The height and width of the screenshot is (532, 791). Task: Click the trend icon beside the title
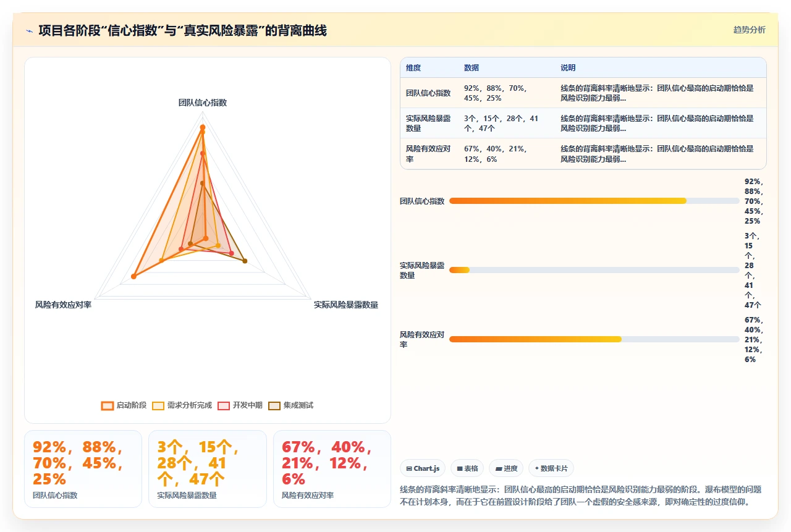(x=29, y=31)
